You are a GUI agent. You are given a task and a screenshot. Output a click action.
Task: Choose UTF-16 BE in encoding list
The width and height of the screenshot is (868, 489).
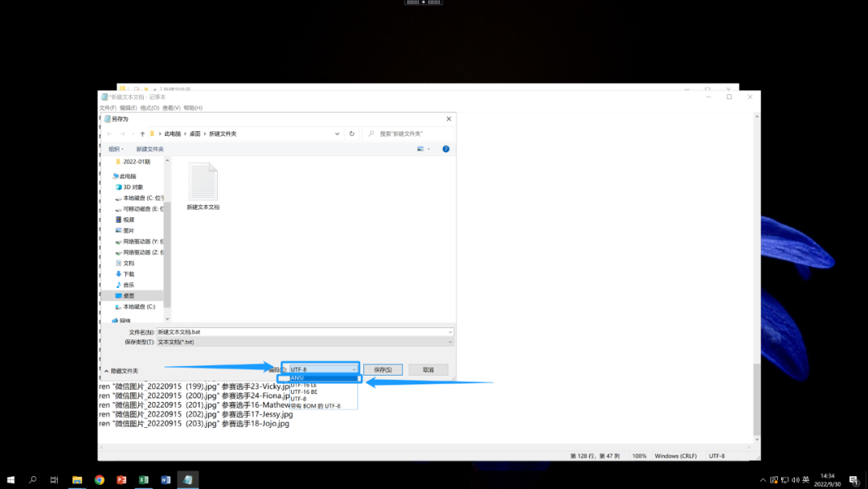pos(323,392)
